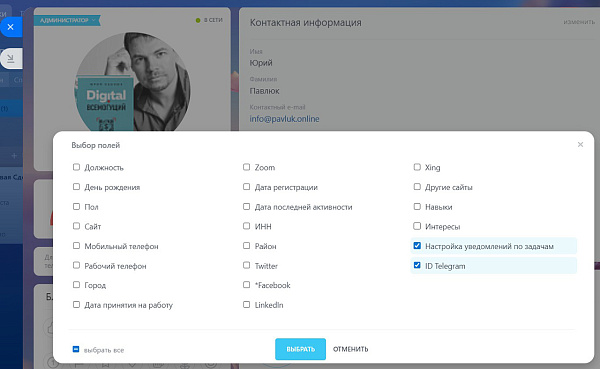Tick the Интересы checkbox

(417, 226)
